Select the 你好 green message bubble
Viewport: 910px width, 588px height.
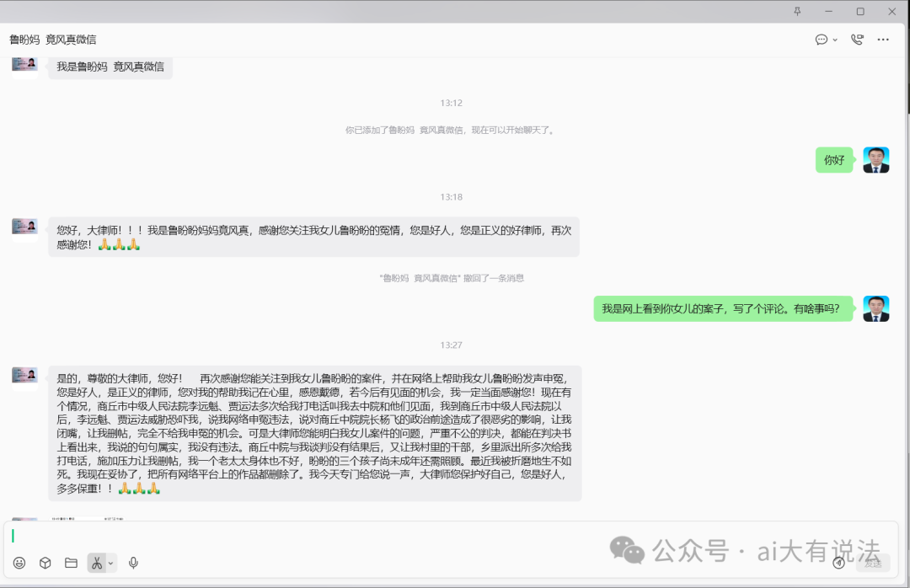[834, 160]
